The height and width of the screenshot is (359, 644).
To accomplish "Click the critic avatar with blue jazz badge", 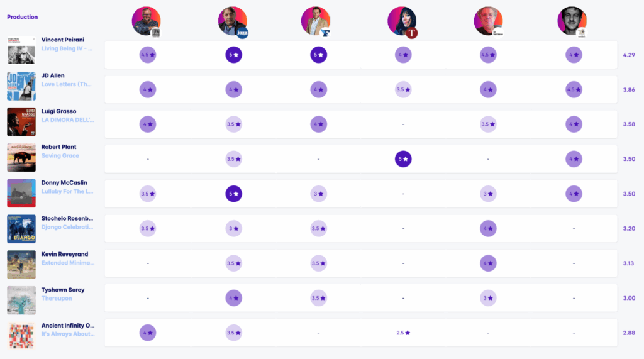I will [x=233, y=21].
